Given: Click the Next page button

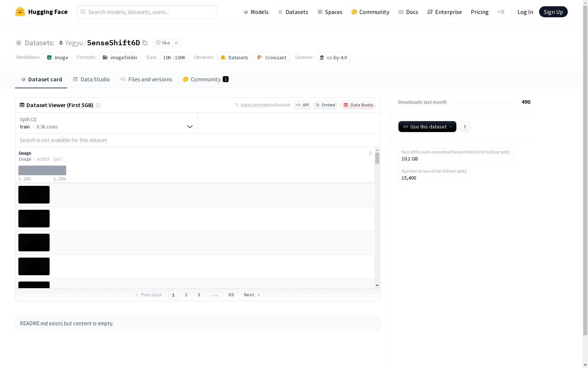Looking at the screenshot, I should (252, 295).
